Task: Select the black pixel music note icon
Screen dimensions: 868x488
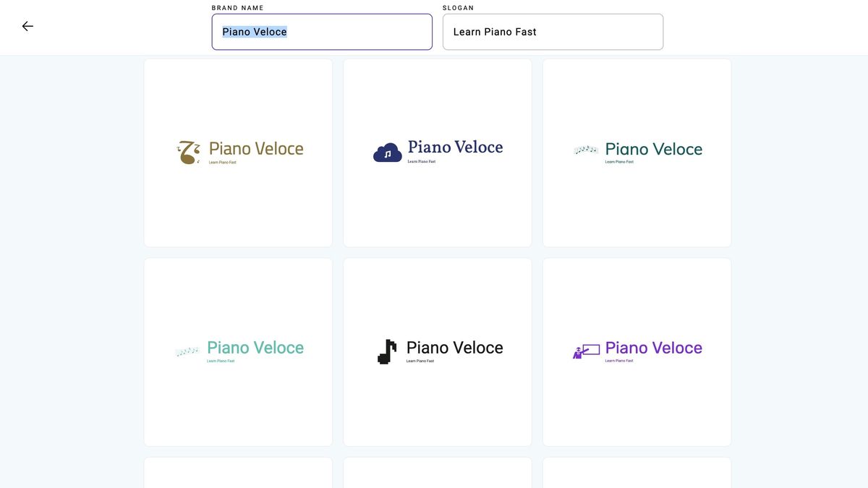Action: tap(387, 351)
